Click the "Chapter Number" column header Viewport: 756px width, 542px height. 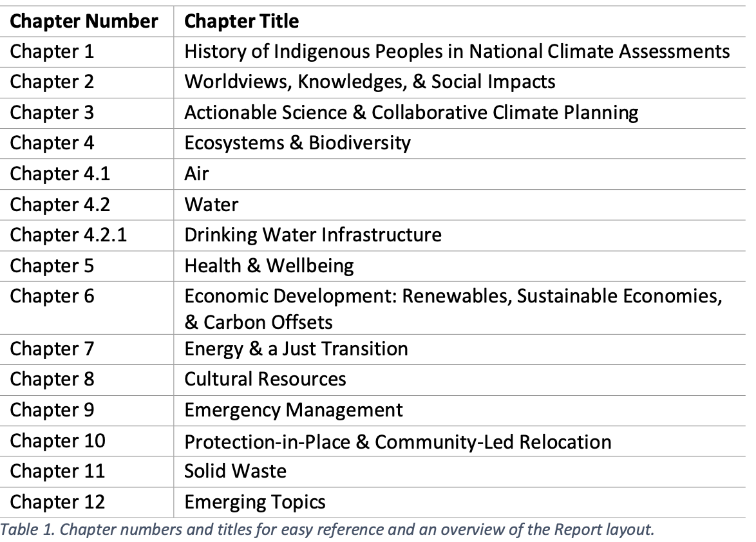84,21
